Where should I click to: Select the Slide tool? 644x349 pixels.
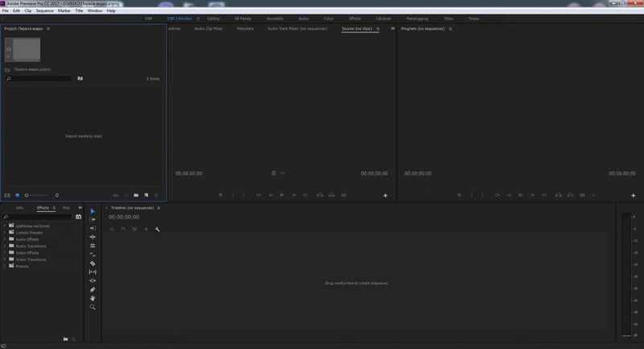(93, 280)
